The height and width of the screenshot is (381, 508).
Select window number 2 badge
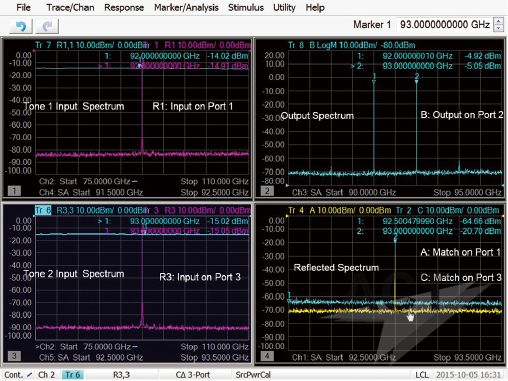coord(267,191)
